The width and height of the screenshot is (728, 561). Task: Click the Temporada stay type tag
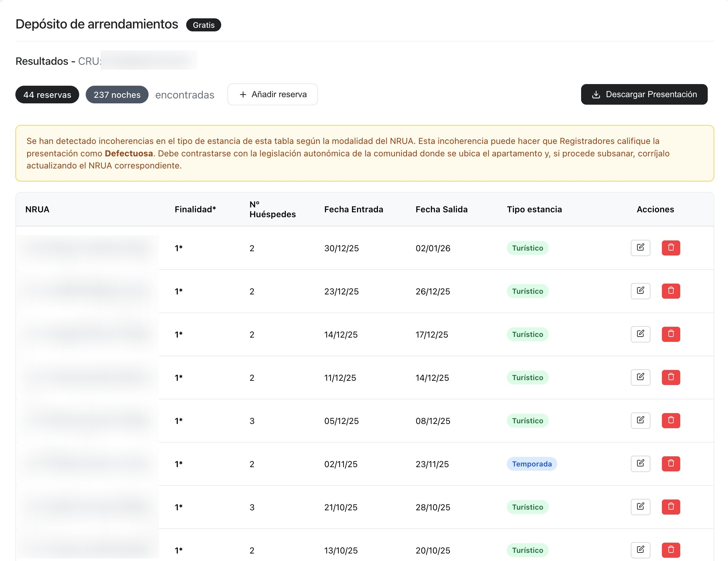532,464
